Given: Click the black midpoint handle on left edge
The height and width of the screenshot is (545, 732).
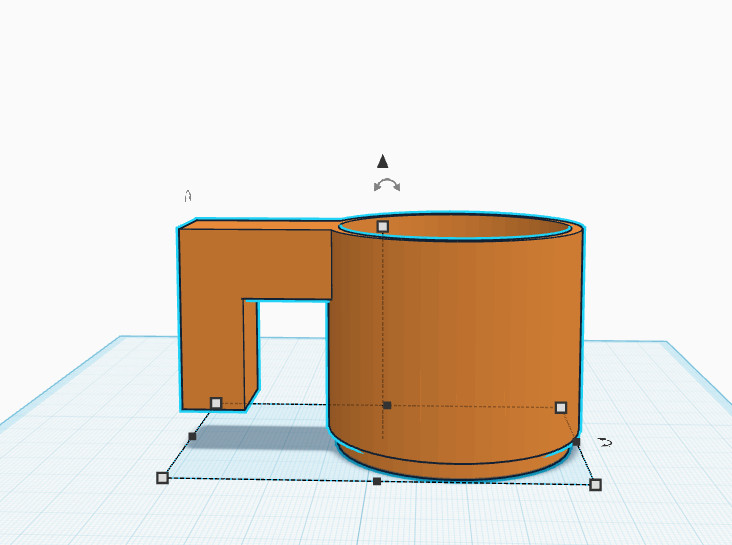Looking at the screenshot, I should tap(192, 437).
